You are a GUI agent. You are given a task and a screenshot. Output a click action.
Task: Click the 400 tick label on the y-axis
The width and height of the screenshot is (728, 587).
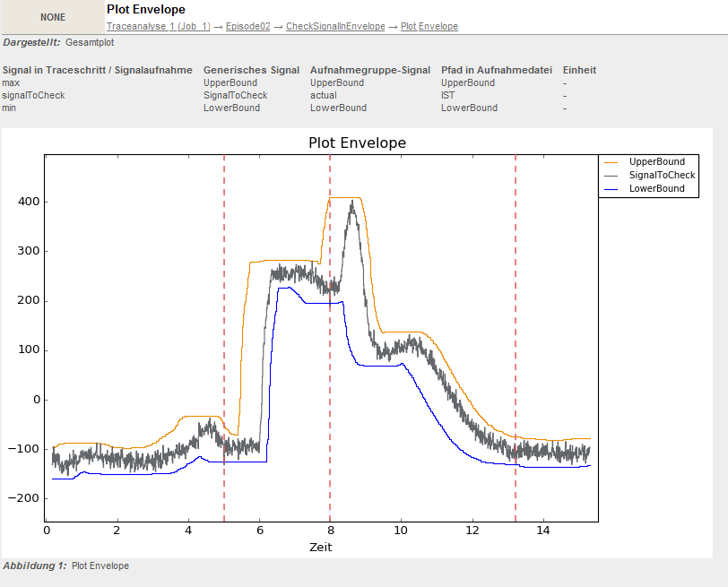(29, 202)
